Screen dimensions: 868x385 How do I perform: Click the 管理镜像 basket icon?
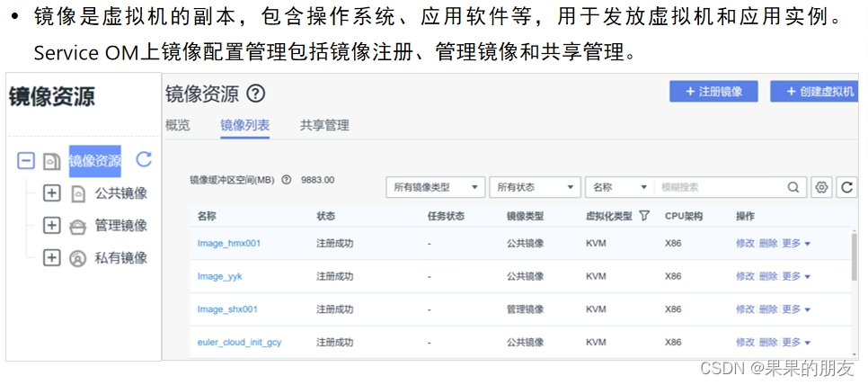coord(77,227)
